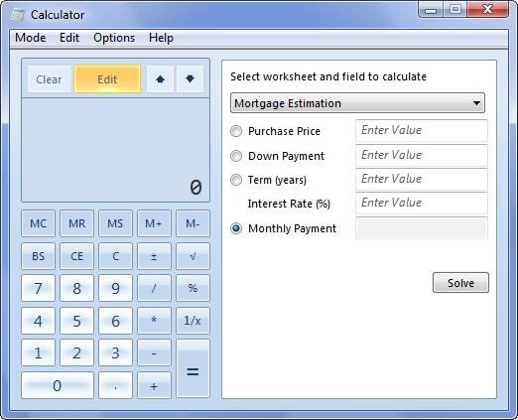Click the history down arrow icon
The height and width of the screenshot is (420, 518).
point(190,79)
